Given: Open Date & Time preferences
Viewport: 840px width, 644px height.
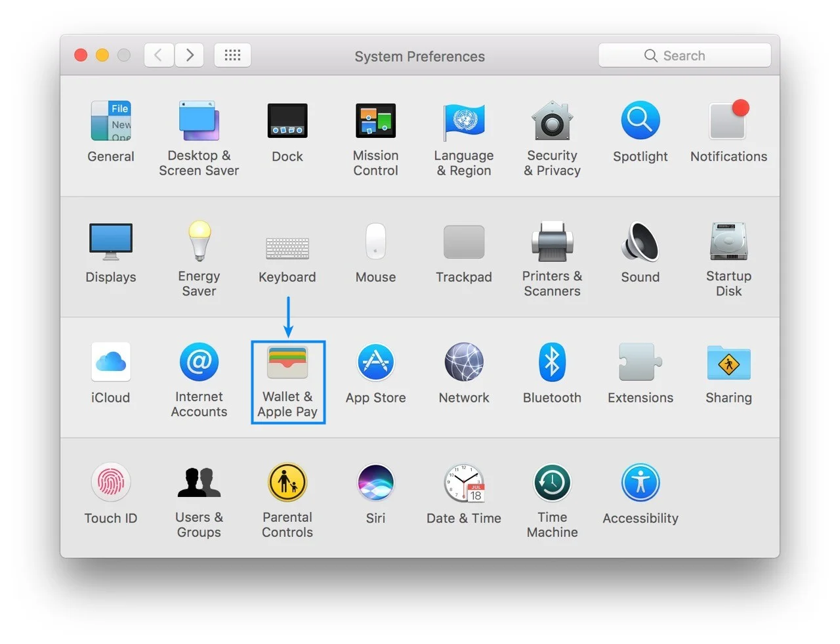Looking at the screenshot, I should tap(464, 483).
